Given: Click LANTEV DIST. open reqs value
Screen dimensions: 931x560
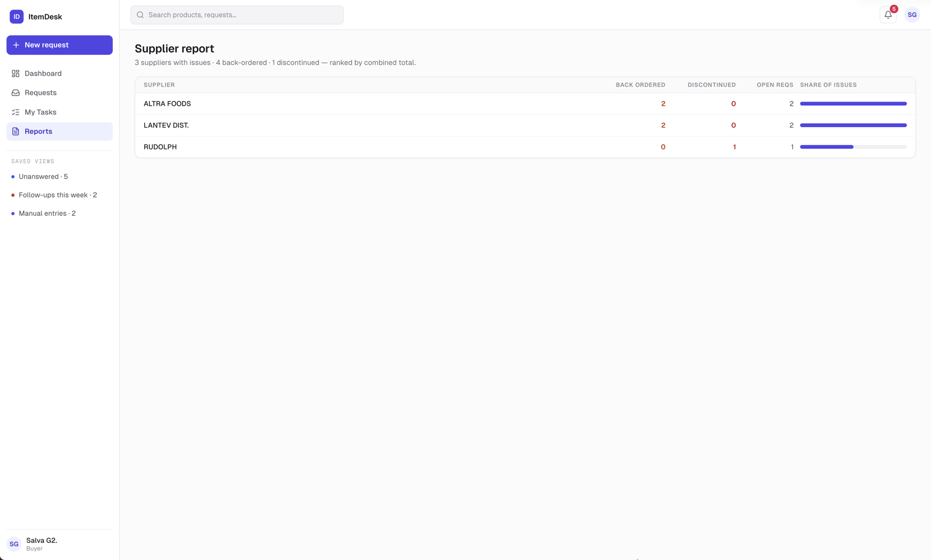Looking at the screenshot, I should pyautogui.click(x=791, y=125).
